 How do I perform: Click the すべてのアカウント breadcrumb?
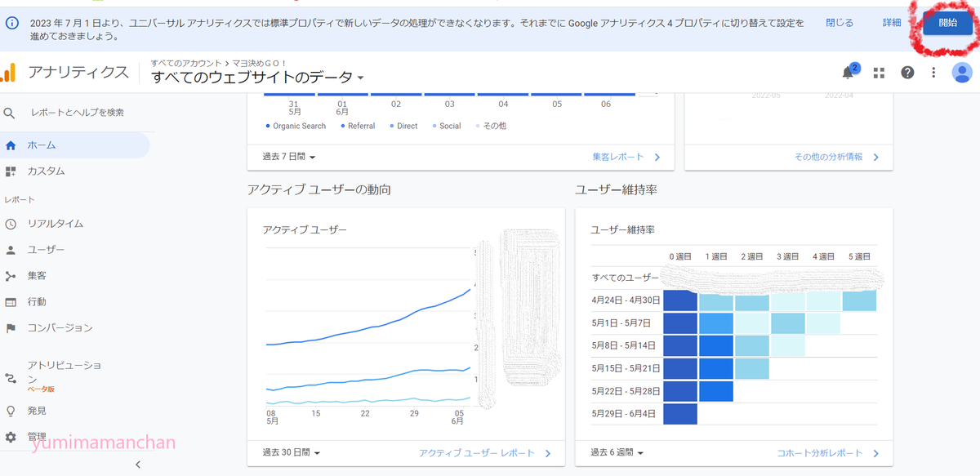click(185, 63)
